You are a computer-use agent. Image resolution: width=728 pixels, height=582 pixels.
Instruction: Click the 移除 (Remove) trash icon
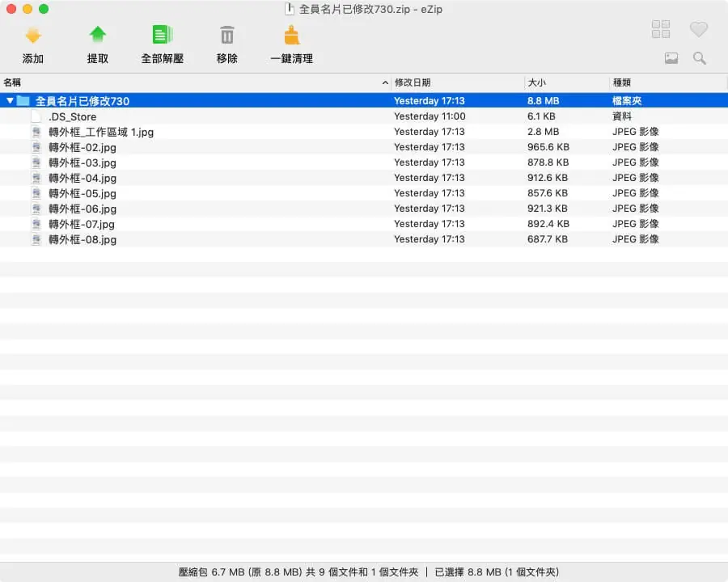pos(227,36)
